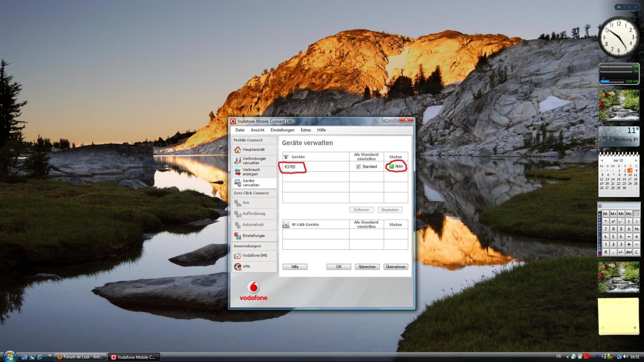The image size is (644, 362).
Task: Select Geräte verwalten in the sidebar
Action: point(254,183)
